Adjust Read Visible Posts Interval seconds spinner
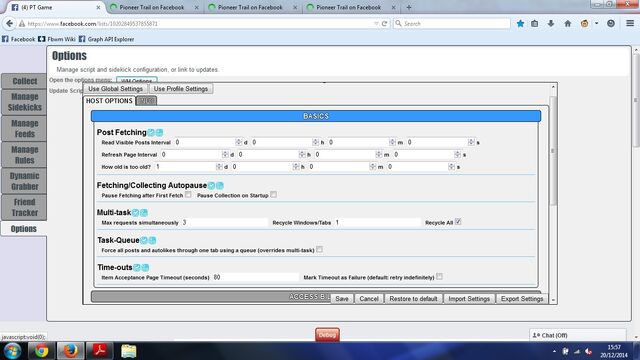Screen dimensions: 640x360 tap(471, 142)
